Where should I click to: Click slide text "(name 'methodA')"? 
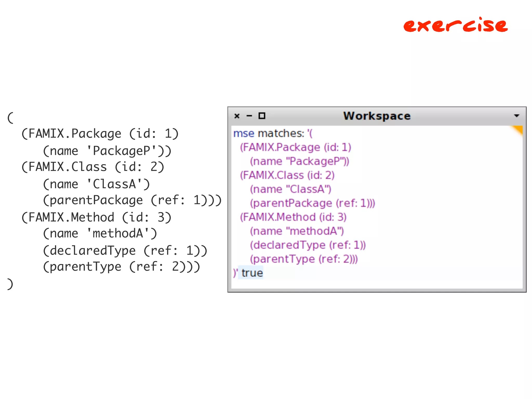tap(100, 234)
